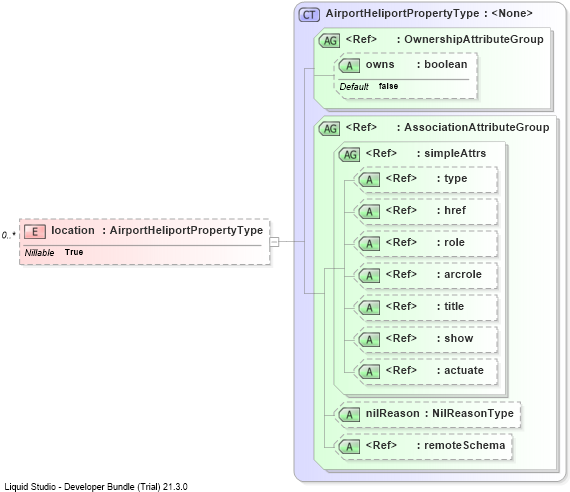Select the 'role' attribute reference text
This screenshot has width=570, height=492.
tap(454, 242)
